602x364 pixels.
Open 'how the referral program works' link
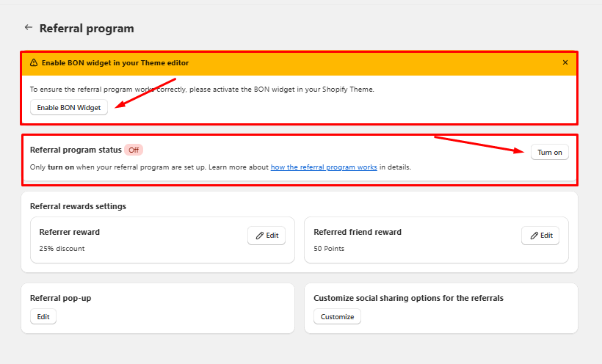click(324, 167)
